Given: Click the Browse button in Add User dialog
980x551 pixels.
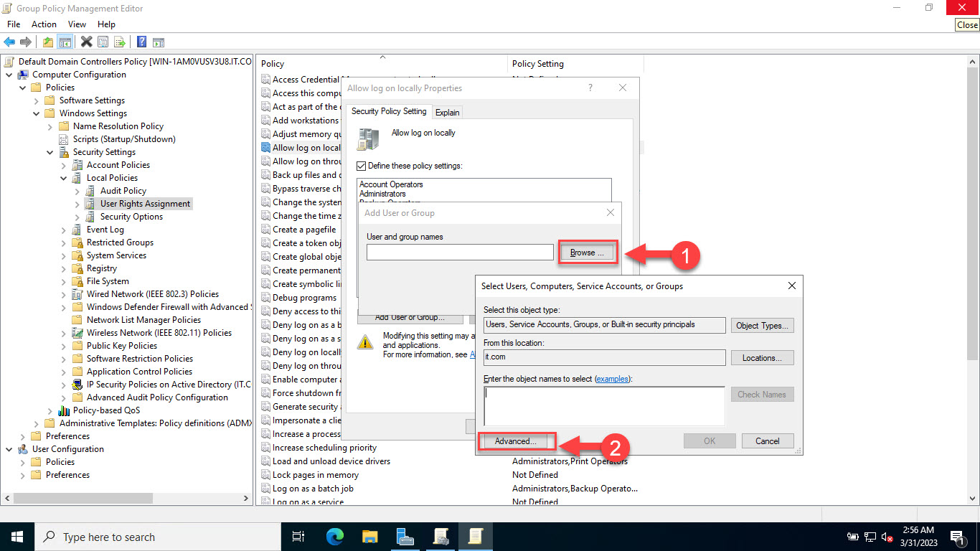Looking at the screenshot, I should click(x=586, y=252).
